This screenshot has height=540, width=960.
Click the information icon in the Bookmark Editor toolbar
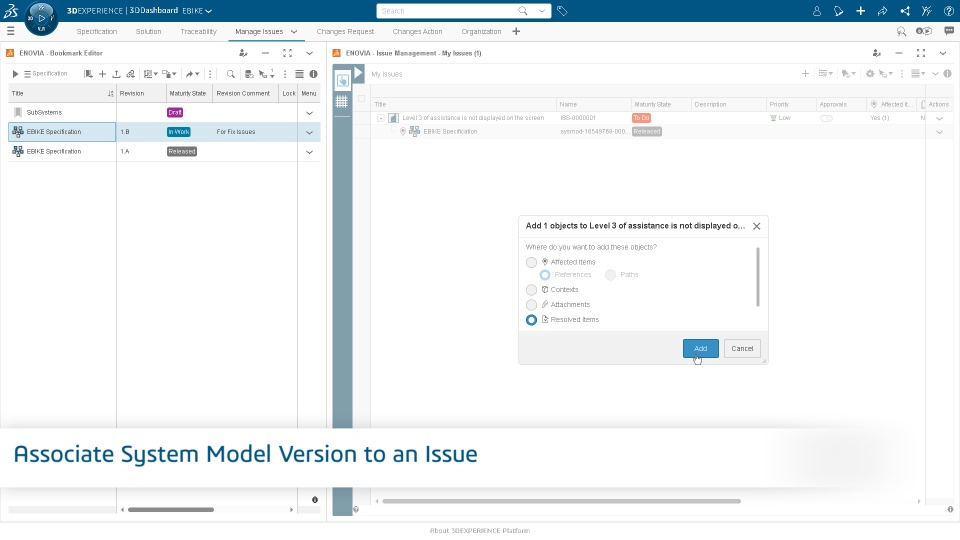[x=313, y=74]
